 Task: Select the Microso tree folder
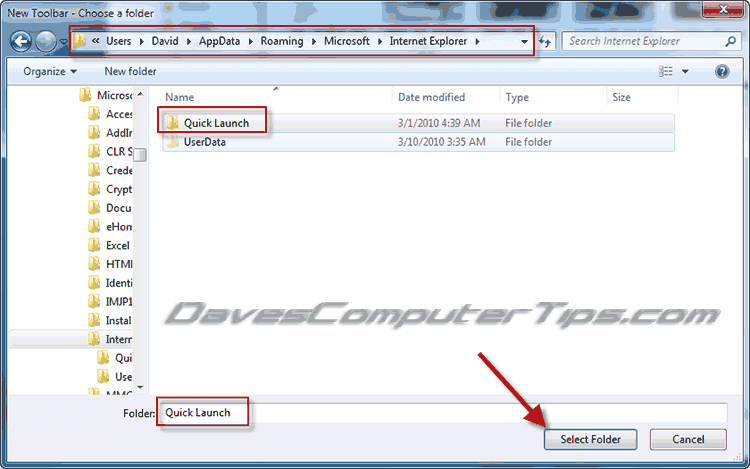(106, 95)
